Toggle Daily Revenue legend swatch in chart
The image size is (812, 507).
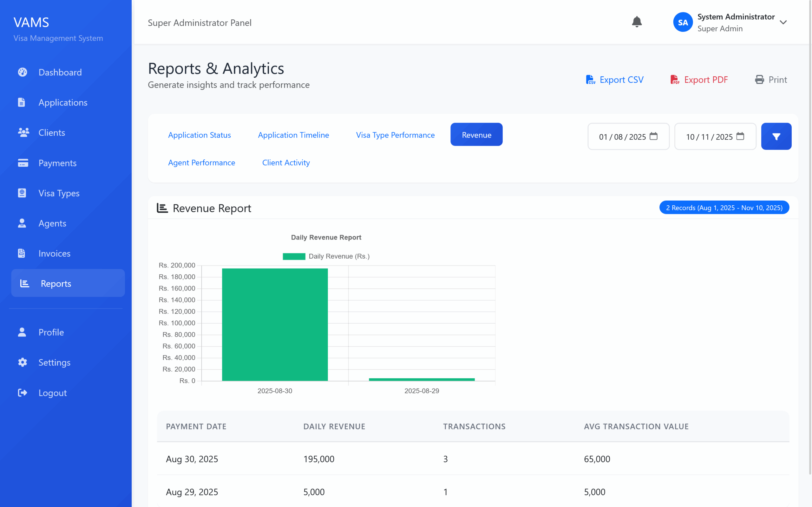pyautogui.click(x=294, y=257)
